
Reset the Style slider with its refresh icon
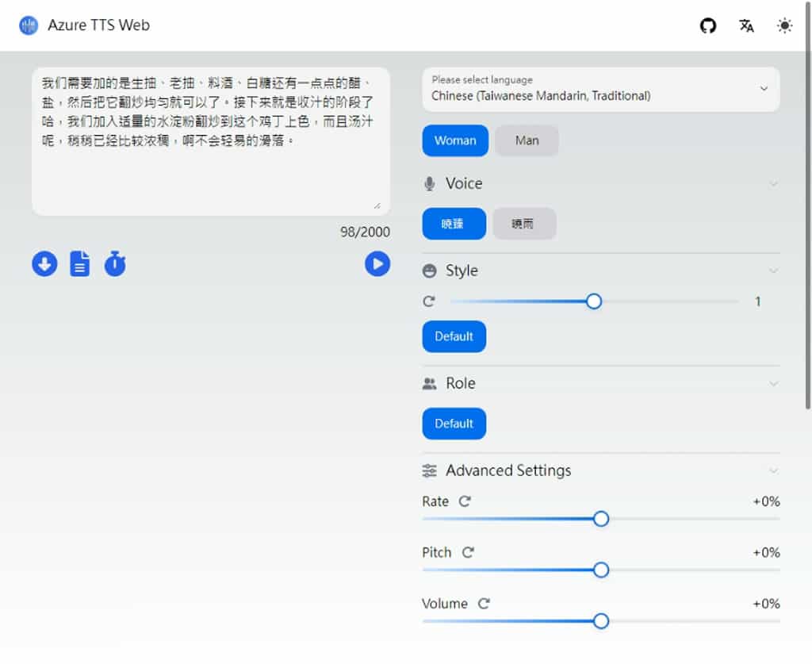(x=429, y=301)
